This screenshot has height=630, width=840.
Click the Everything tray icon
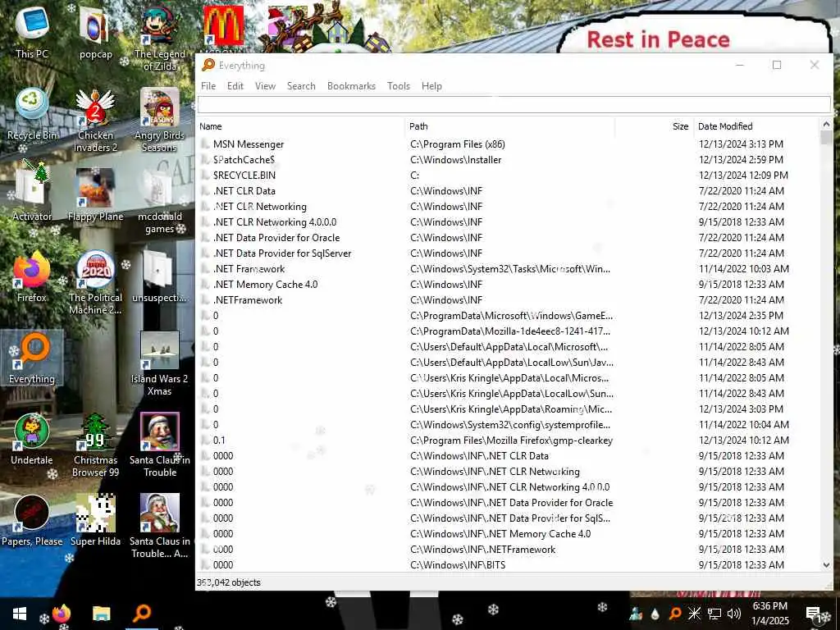pyautogui.click(x=675, y=614)
